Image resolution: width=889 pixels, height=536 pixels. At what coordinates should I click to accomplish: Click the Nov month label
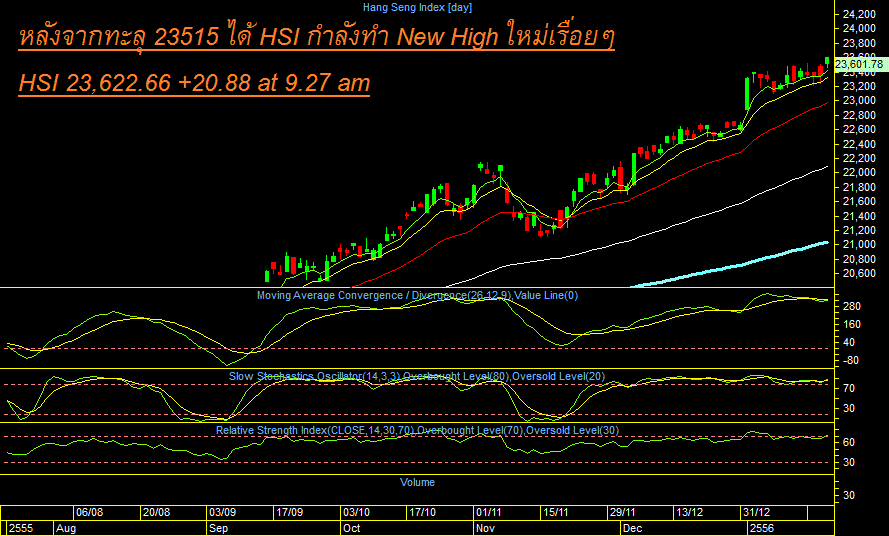(485, 528)
